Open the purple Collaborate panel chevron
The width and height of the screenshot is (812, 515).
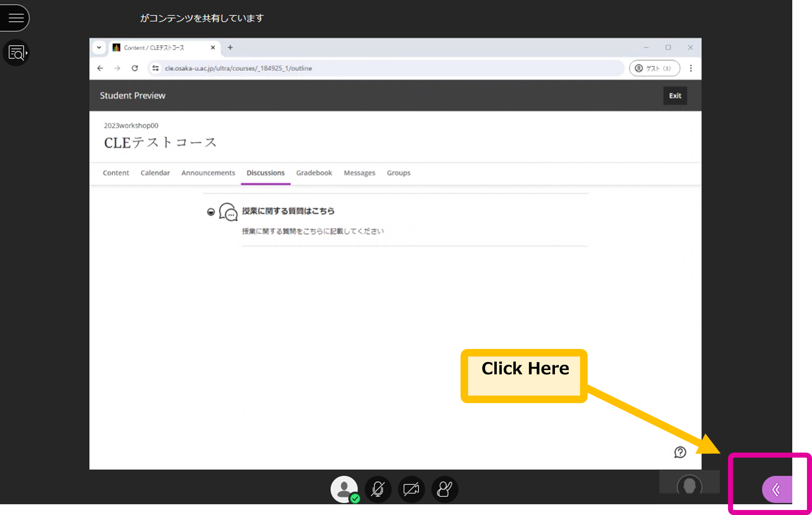point(777,489)
